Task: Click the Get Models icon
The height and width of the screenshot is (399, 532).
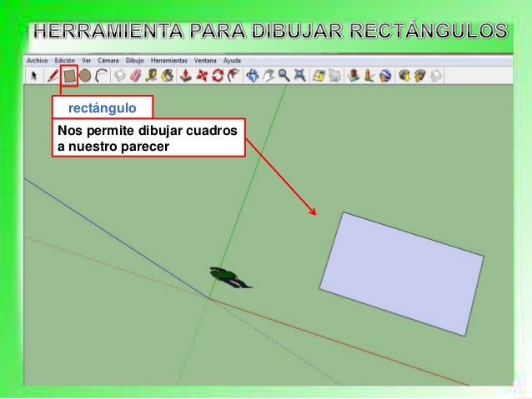Action: [404, 76]
